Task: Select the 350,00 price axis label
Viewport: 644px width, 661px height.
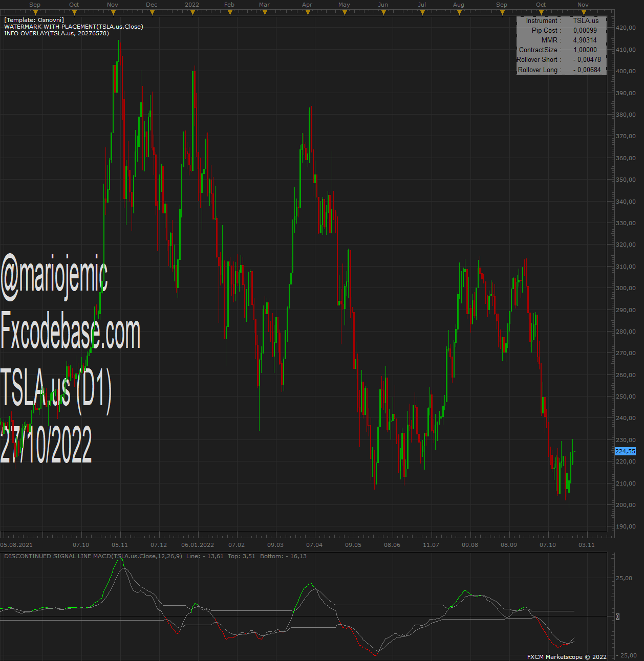Action: pos(626,180)
